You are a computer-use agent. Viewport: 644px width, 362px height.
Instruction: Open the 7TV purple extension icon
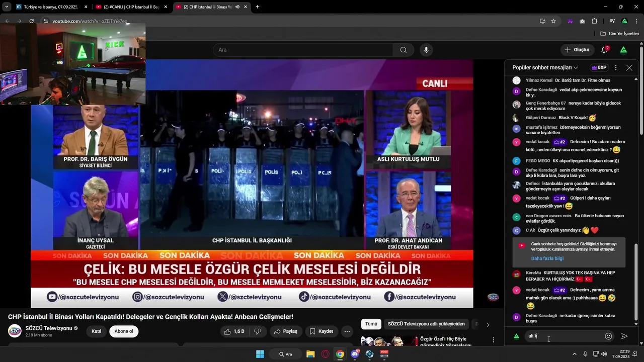(x=570, y=21)
